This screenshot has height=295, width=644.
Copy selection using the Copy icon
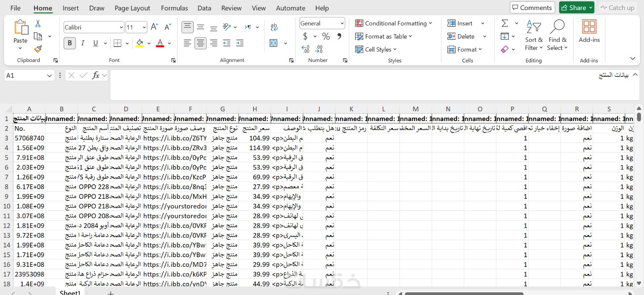38,36
